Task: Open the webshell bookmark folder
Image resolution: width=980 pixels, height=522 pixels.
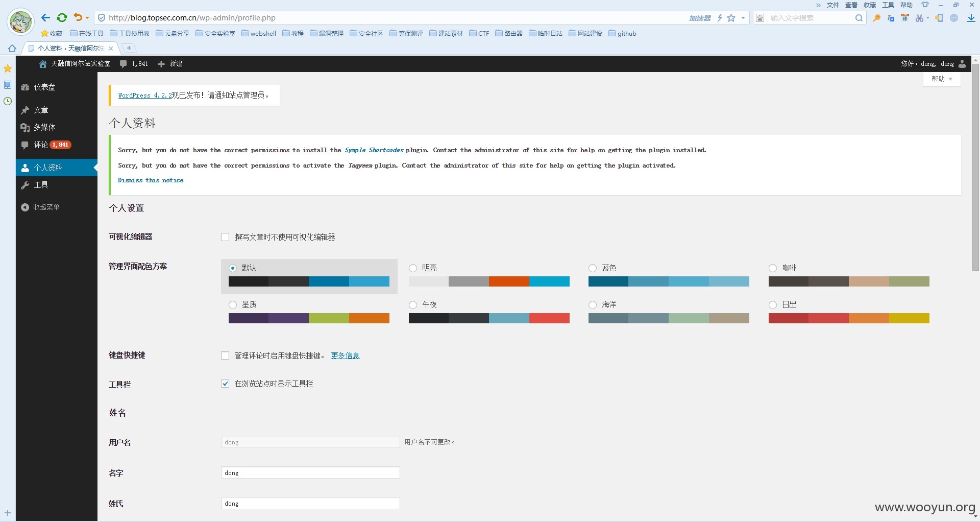Action: point(259,33)
